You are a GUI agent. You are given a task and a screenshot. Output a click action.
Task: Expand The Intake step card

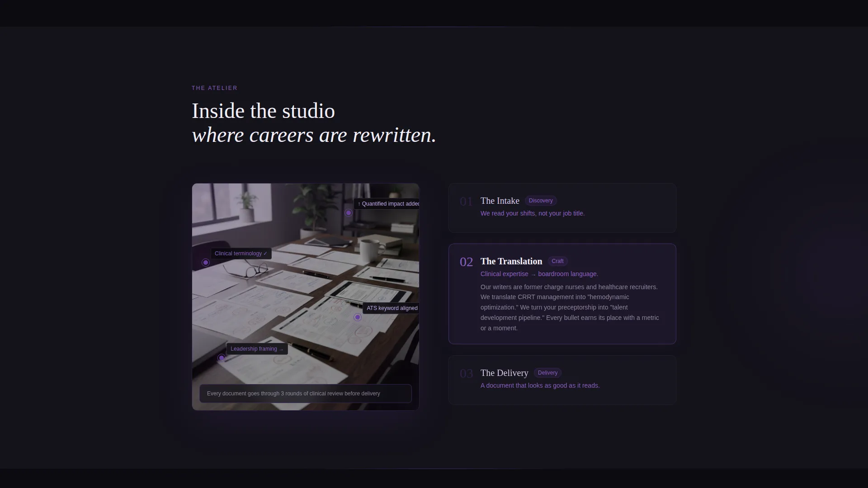pyautogui.click(x=562, y=208)
